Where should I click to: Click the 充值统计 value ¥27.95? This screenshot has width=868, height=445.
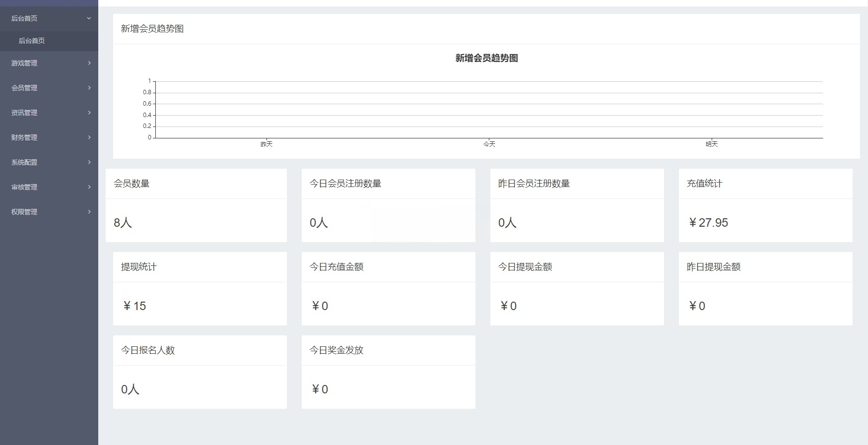pyautogui.click(x=708, y=223)
